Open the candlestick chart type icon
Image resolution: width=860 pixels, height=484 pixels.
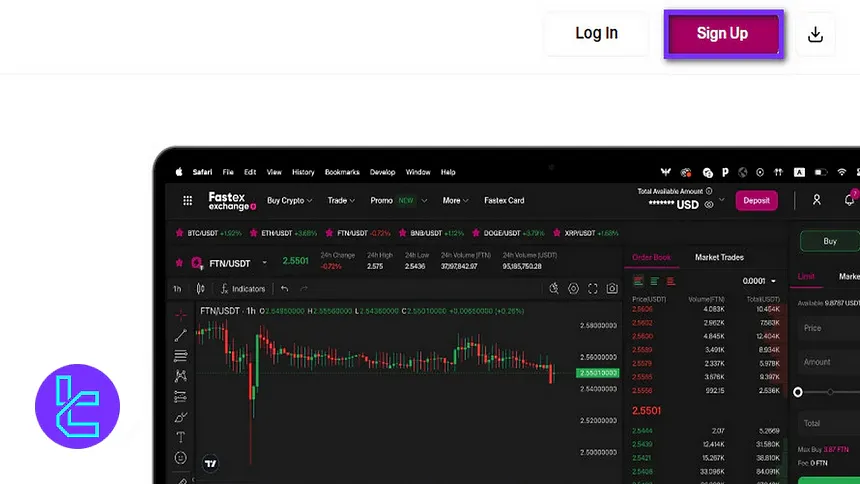pos(201,289)
